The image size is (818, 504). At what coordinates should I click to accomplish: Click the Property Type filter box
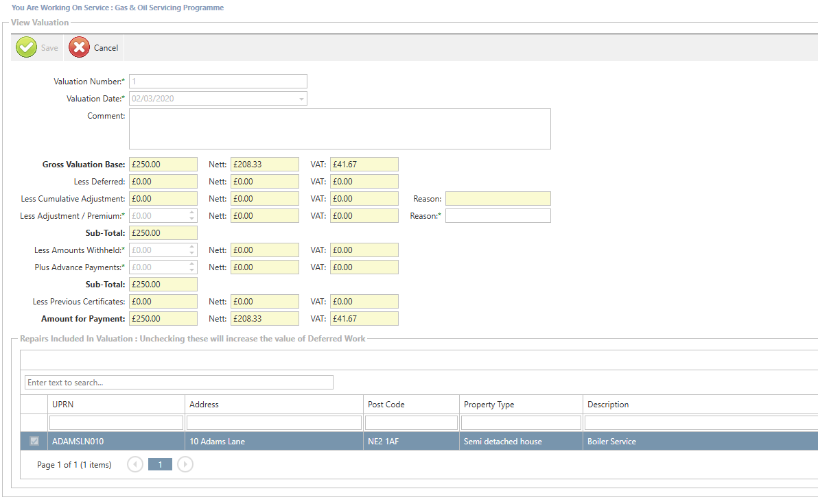click(x=520, y=422)
